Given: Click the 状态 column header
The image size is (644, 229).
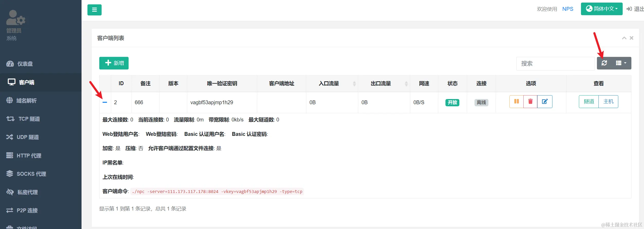Looking at the screenshot, I should tap(452, 84).
